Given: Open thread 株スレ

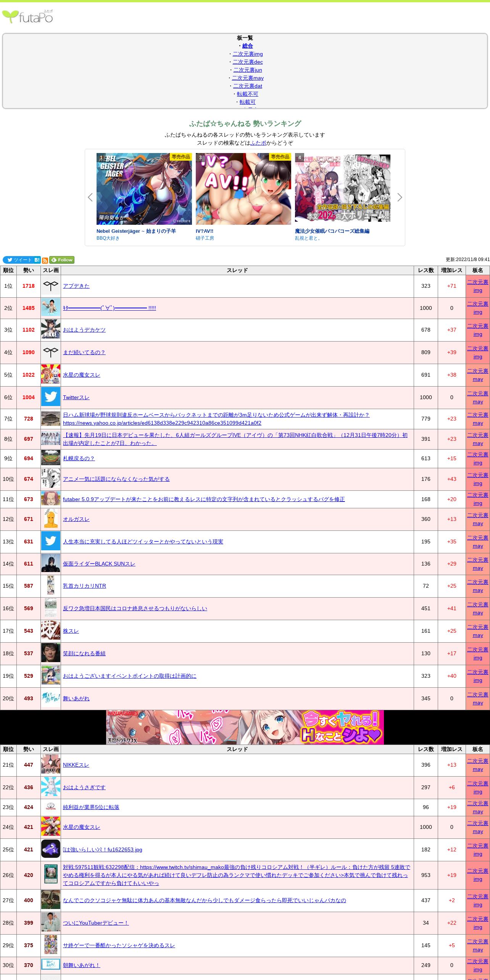Looking at the screenshot, I should [x=71, y=631].
